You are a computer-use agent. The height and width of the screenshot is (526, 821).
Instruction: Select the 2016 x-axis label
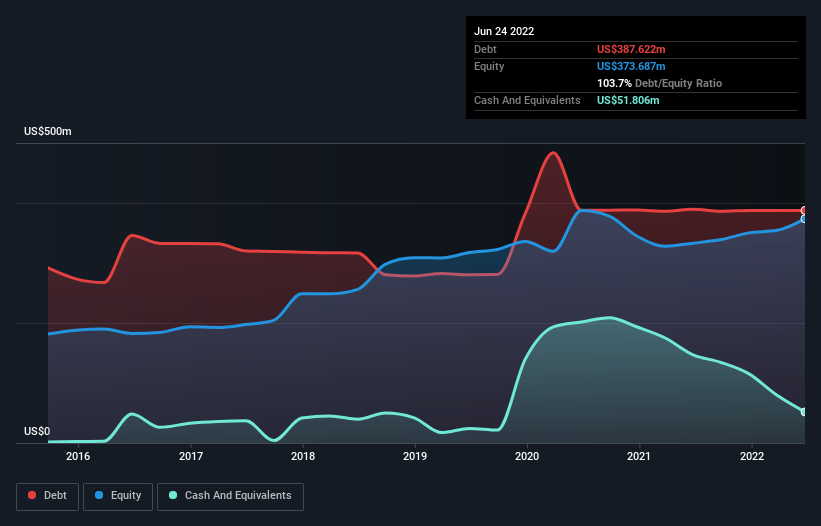(x=78, y=456)
